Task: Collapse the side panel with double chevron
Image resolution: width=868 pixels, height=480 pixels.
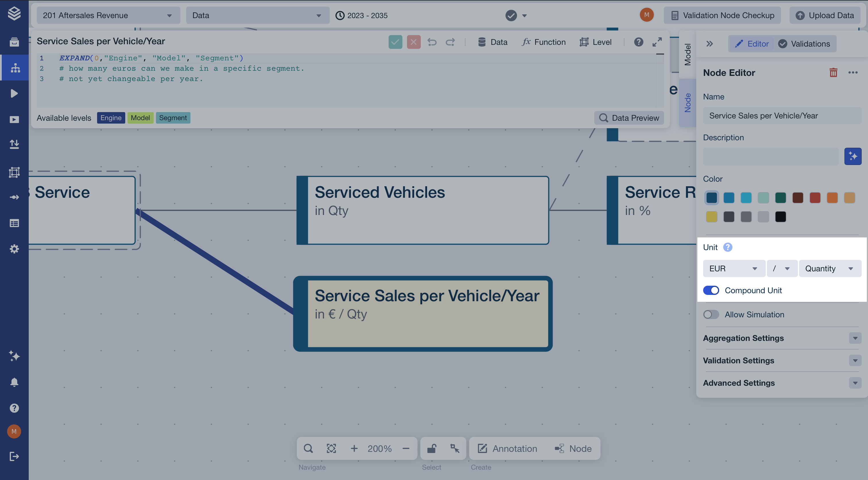Action: point(709,44)
